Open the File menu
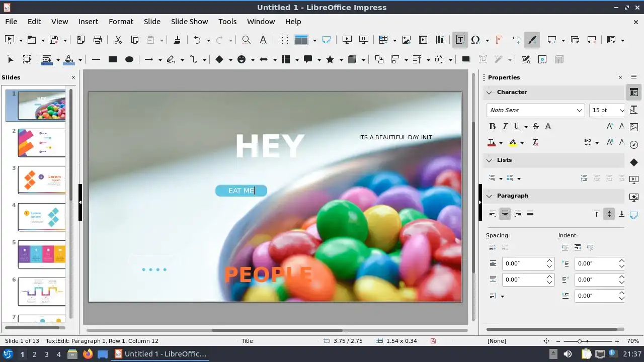 11,22
